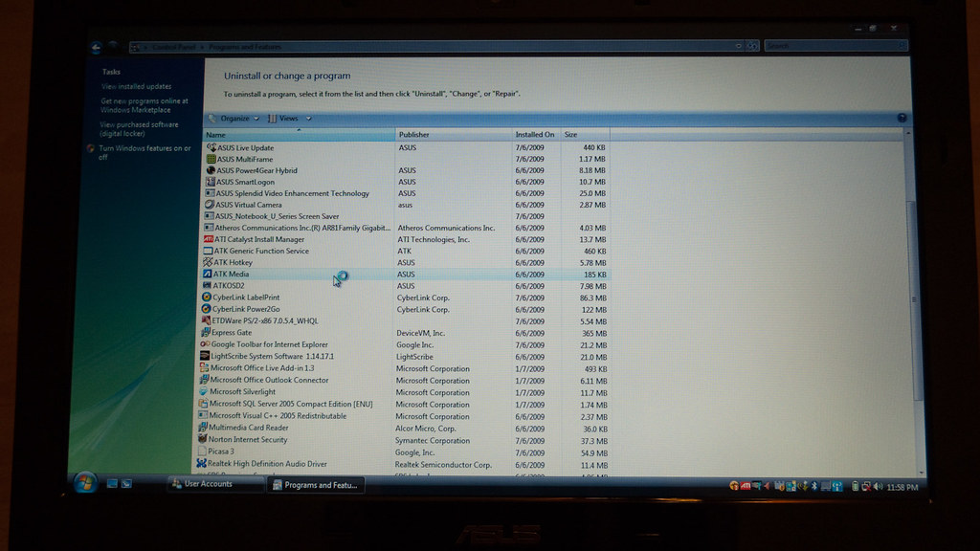Screen dimensions: 980x551
Task: Select the ASUS_Notebook_U_Series Screen Saver entry
Action: tap(406, 217)
